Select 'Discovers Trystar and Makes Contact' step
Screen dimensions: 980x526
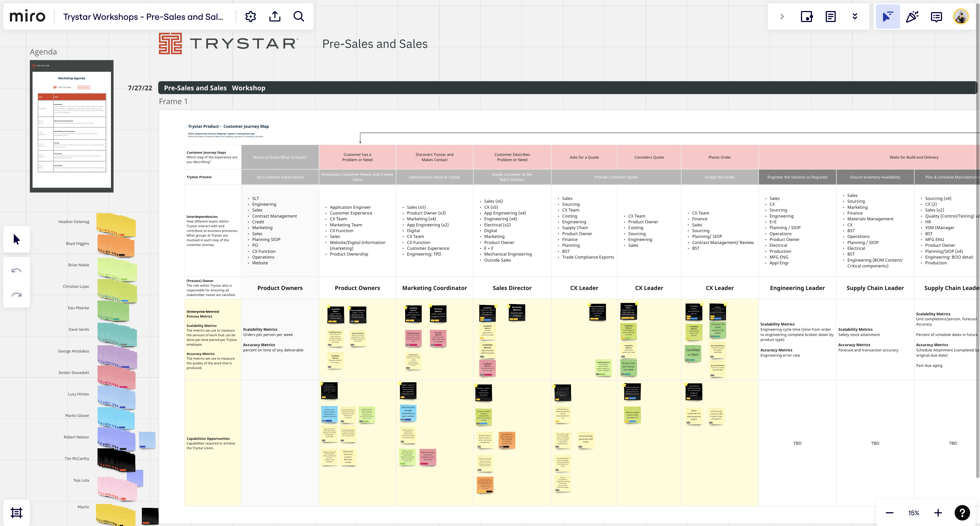434,157
